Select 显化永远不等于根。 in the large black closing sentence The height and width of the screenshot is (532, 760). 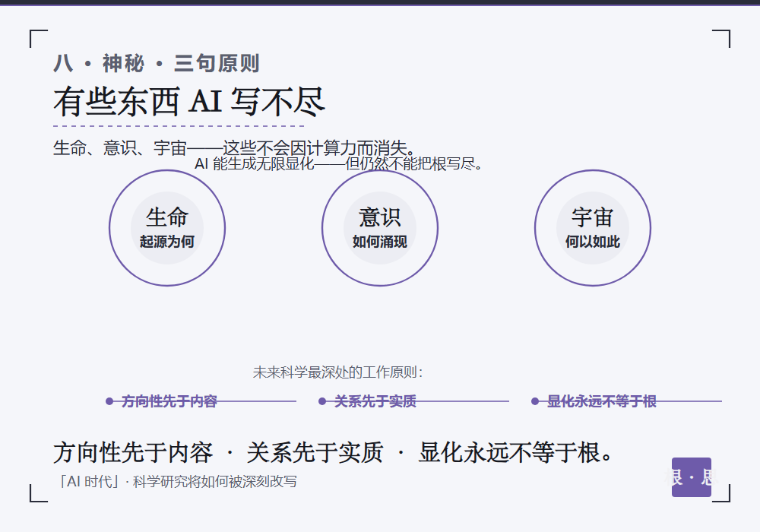(x=517, y=452)
